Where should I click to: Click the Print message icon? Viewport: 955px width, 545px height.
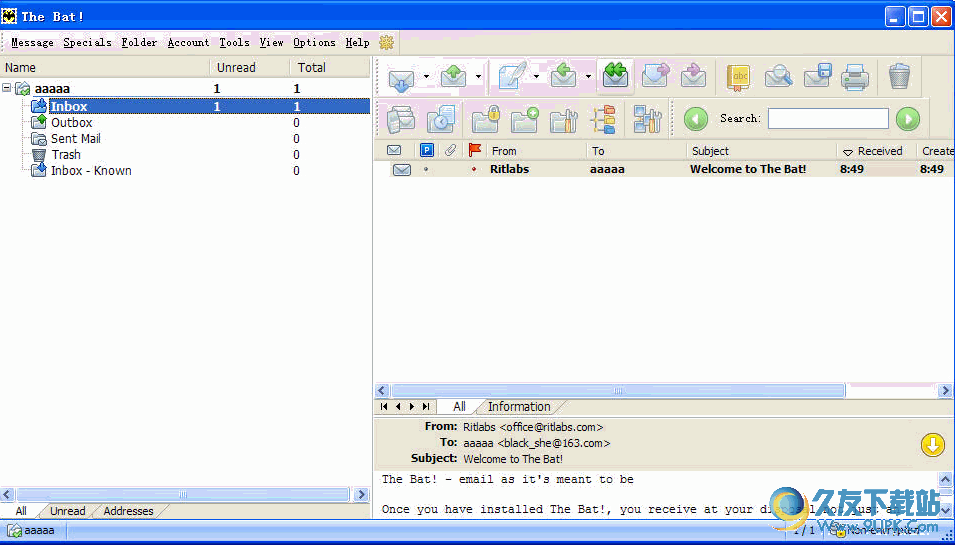[855, 77]
